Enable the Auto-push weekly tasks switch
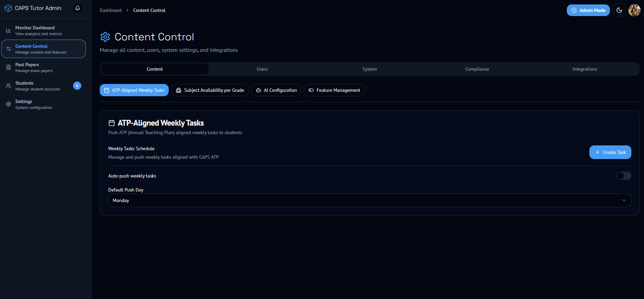The height and width of the screenshot is (299, 644). point(624,176)
